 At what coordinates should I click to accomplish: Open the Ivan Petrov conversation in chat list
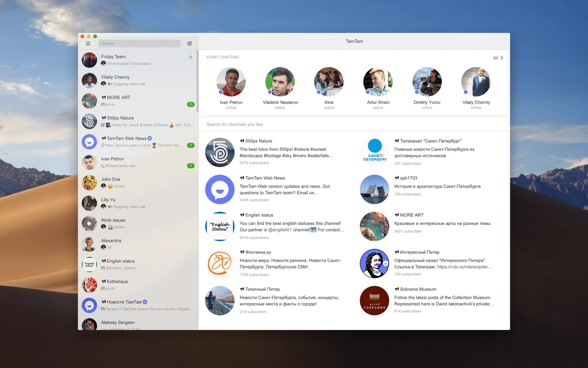[x=138, y=162]
